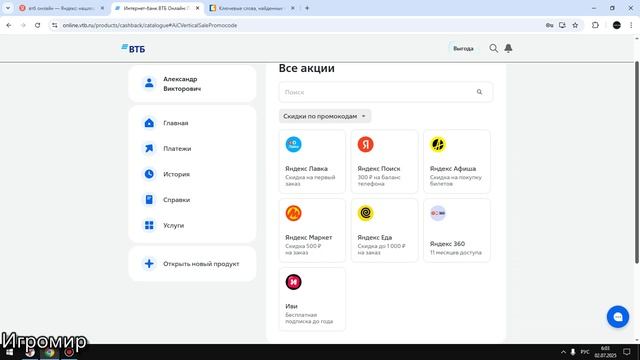Click password key icon in address bar
The width and height of the screenshot is (640, 360).
coord(549,25)
